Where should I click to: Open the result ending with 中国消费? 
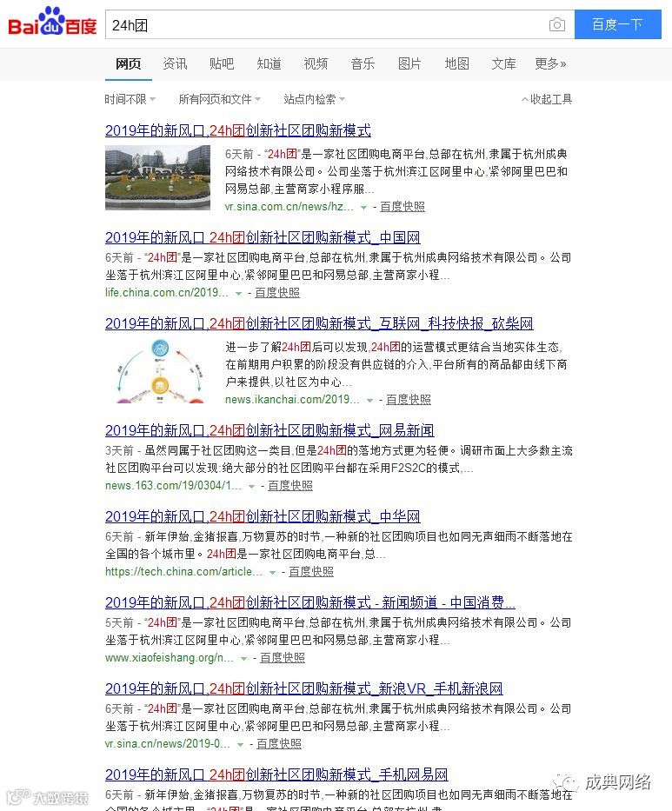[x=310, y=602]
